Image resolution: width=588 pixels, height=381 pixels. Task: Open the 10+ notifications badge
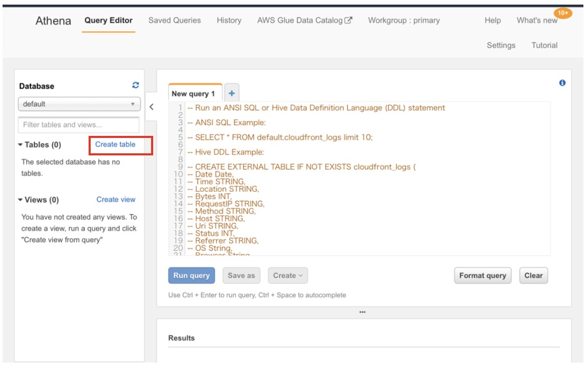(x=563, y=13)
